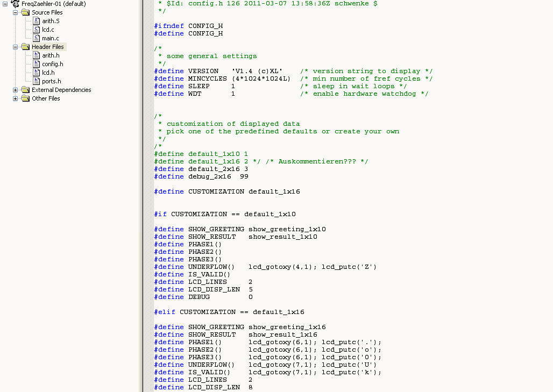Click the VERSION 'V1.4 (c)XL' define line
This screenshot has height=392, width=553.
tap(293, 71)
